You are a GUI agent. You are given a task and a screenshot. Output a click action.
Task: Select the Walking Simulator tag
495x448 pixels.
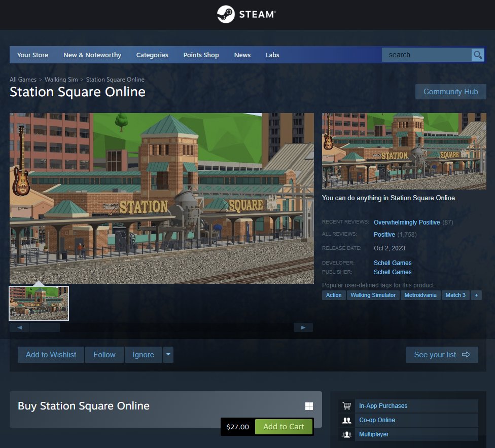[373, 295]
